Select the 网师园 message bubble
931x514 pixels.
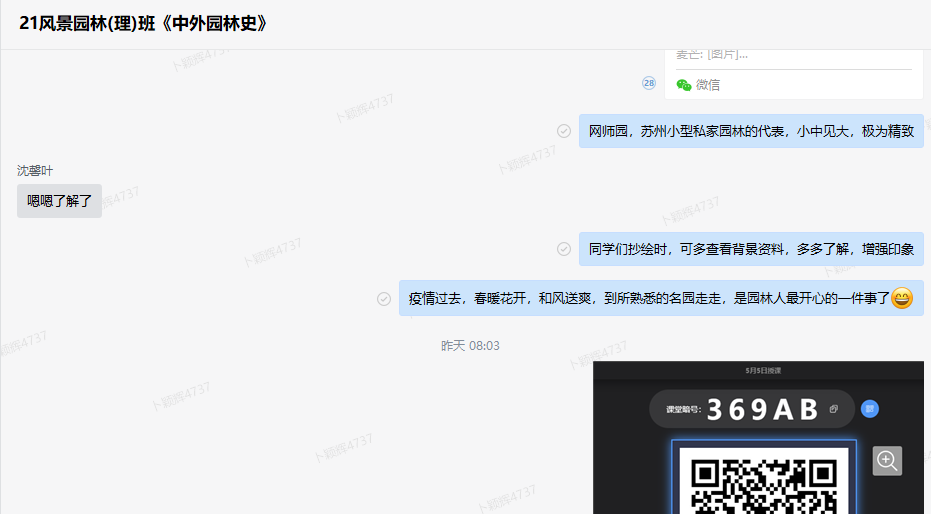pos(751,131)
